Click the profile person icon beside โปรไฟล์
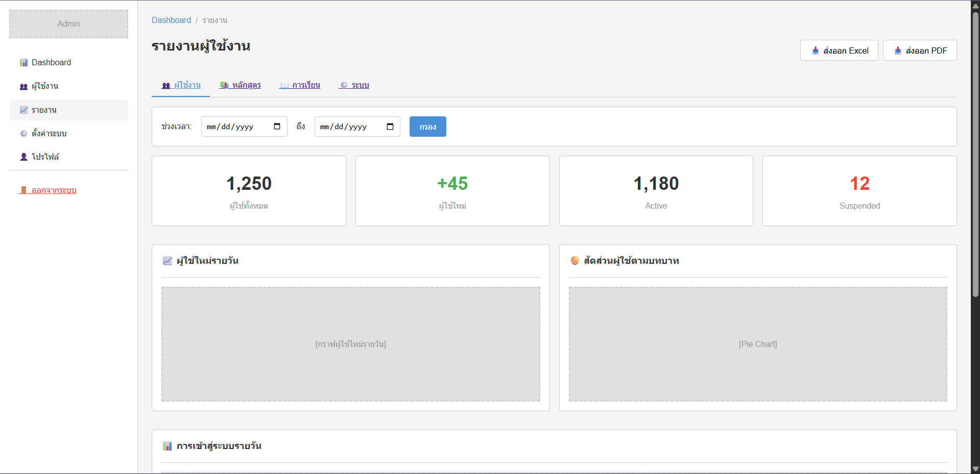This screenshot has width=980, height=474. click(x=23, y=157)
